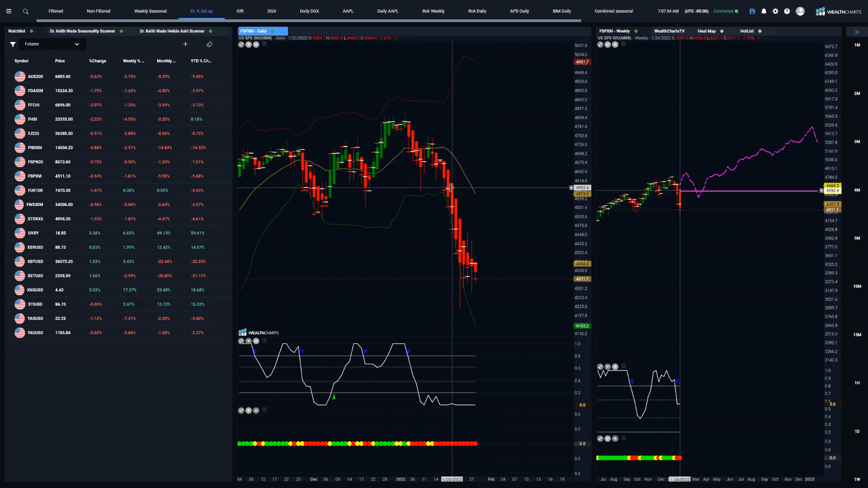Viewport: 868px width, 488px height.
Task: Click the weekly price pane plus box icon
Action: pyautogui.click(x=623, y=44)
